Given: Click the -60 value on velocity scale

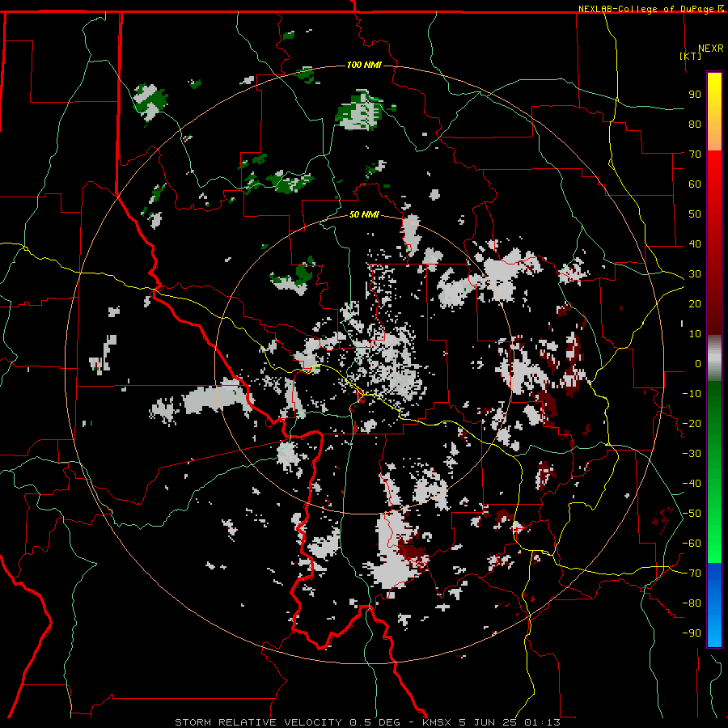Looking at the screenshot, I should (x=692, y=544).
